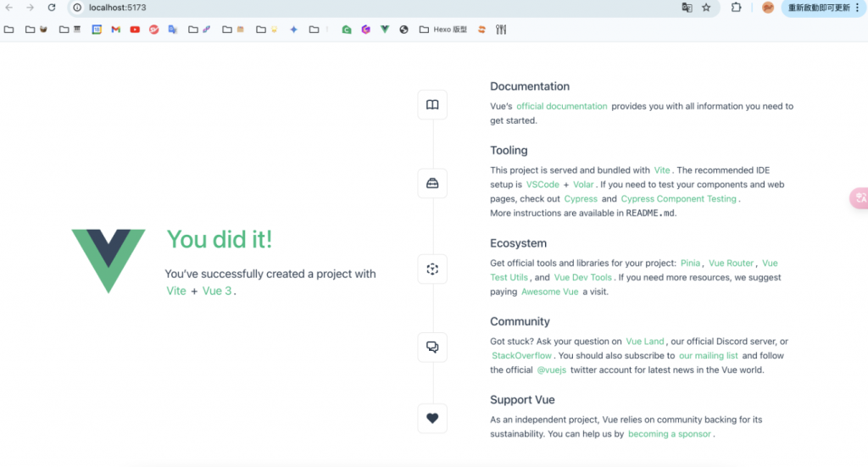This screenshot has height=467, width=868.
Task: Click the Community chat bubbles icon
Action: (432, 347)
